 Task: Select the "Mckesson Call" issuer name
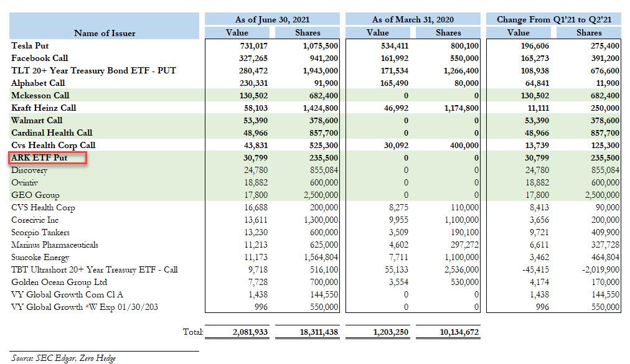click(40, 96)
